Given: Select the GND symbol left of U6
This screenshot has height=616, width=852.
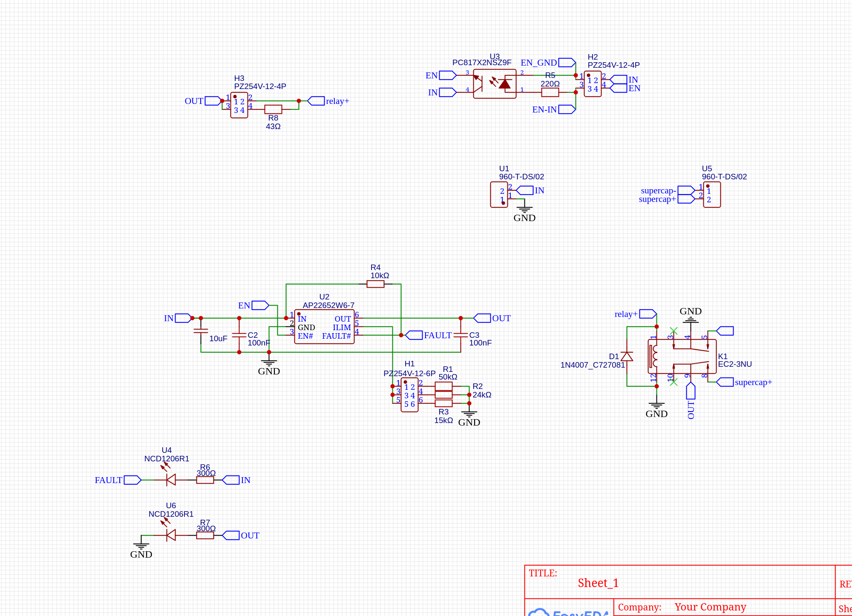Looking at the screenshot, I should click(x=141, y=547).
